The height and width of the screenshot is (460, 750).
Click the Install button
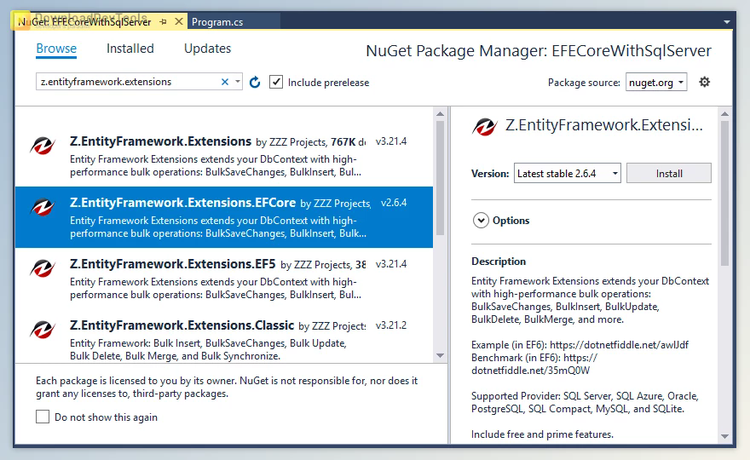(669, 173)
